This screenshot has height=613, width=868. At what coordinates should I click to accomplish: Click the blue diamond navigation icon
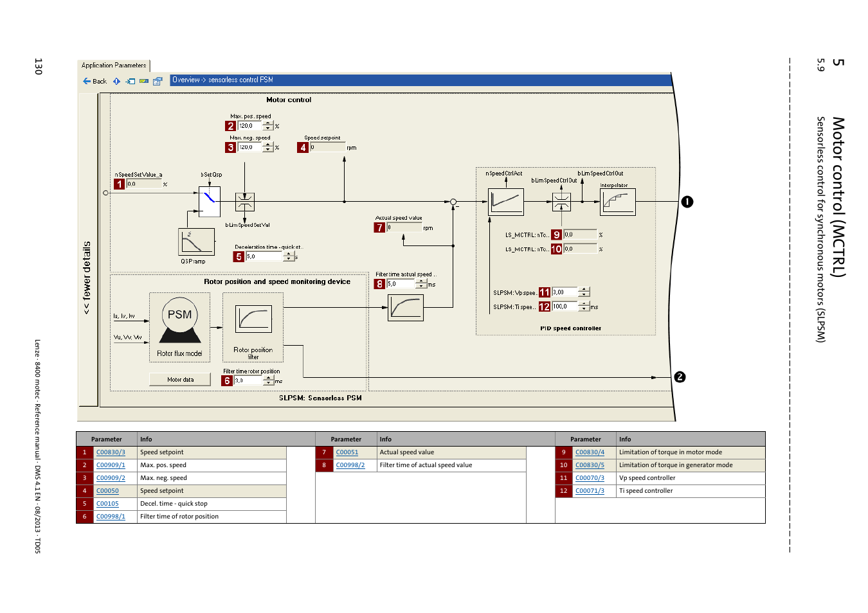[x=116, y=81]
